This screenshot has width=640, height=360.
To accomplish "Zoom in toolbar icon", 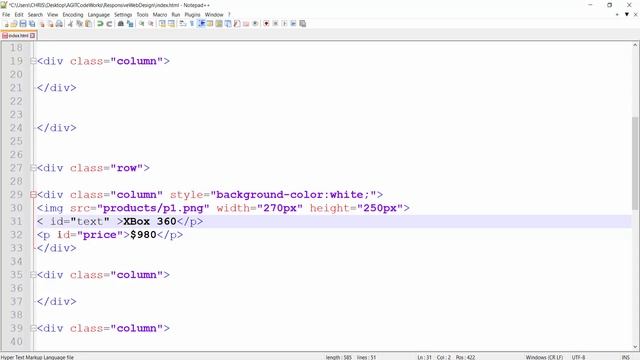I will 142,24.
